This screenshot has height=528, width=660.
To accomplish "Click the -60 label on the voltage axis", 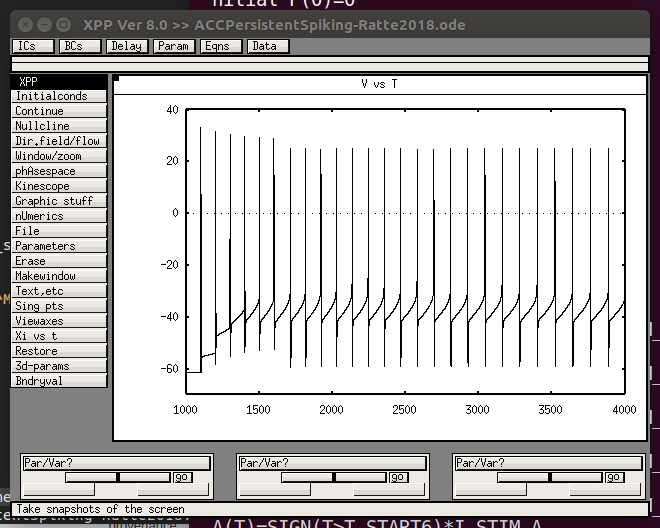I will [170, 369].
